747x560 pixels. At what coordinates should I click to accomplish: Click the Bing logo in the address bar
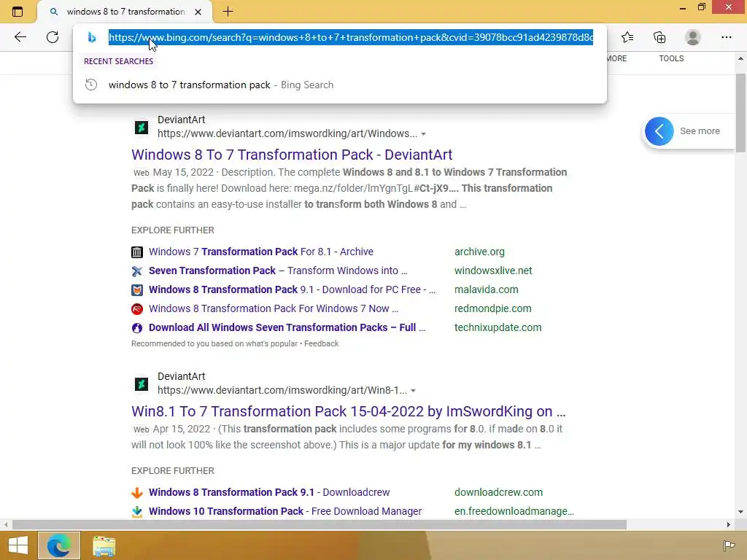pyautogui.click(x=92, y=37)
